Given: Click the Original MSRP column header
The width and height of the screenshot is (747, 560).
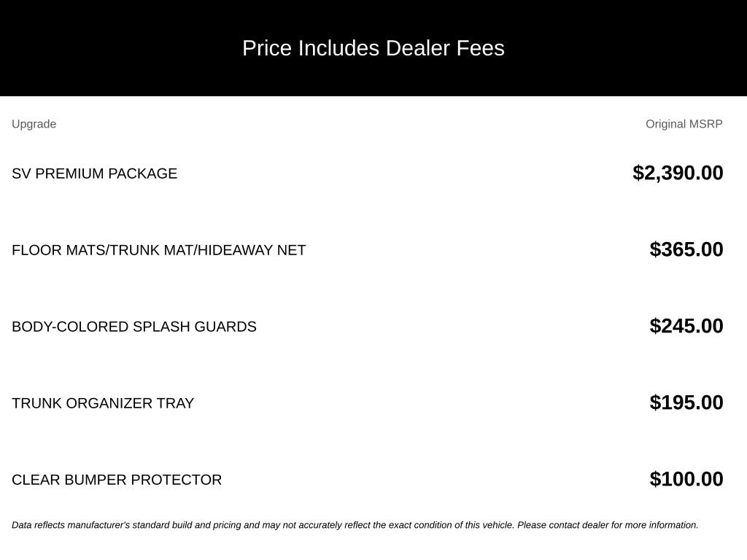Looking at the screenshot, I should pyautogui.click(x=684, y=124).
